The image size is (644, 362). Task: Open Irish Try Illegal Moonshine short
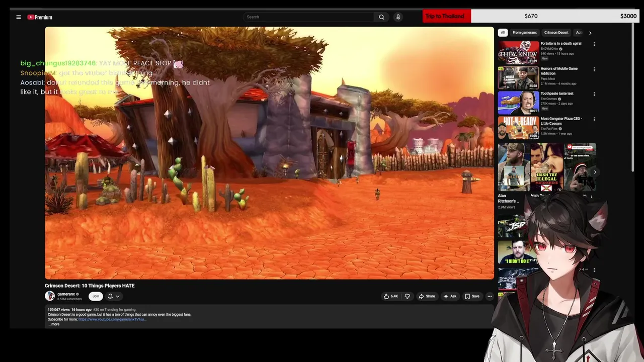[x=547, y=167]
